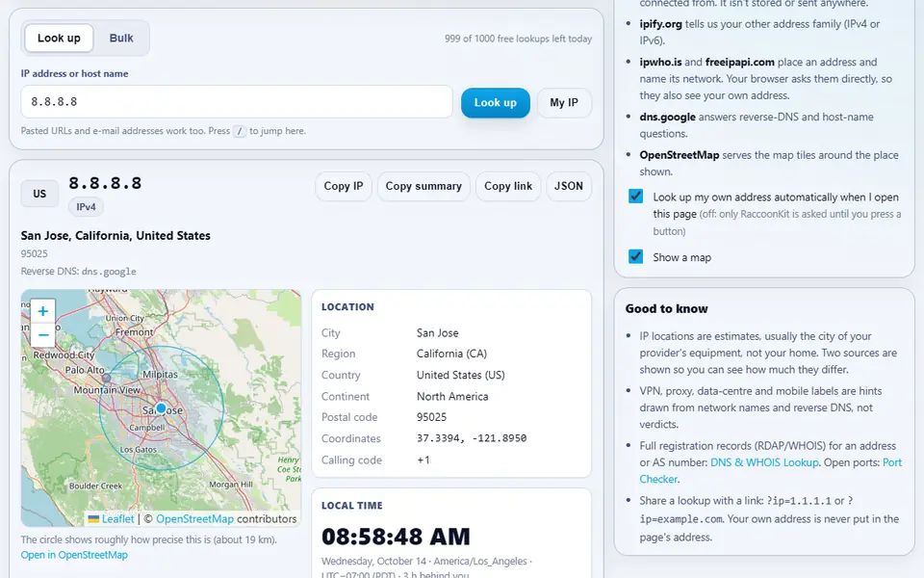Open the OpenStreetMap contributors link
Viewport: 924px width, 578px height.
(195, 519)
